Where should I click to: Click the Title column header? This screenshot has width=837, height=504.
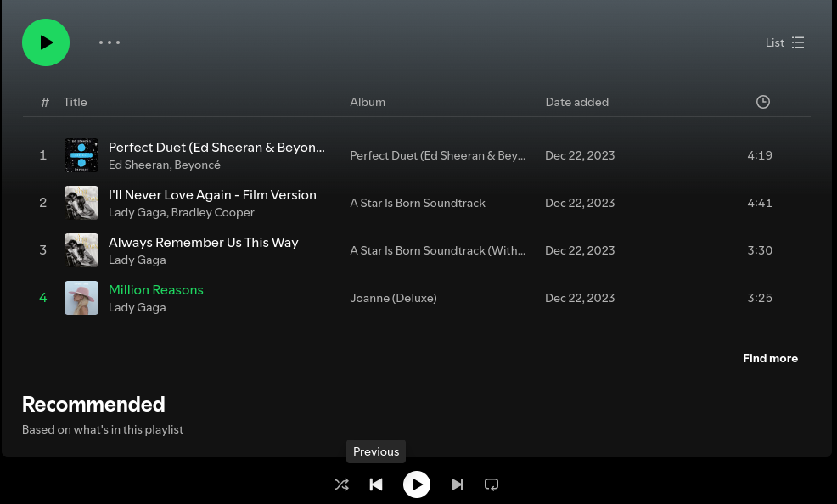pyautogui.click(x=75, y=102)
